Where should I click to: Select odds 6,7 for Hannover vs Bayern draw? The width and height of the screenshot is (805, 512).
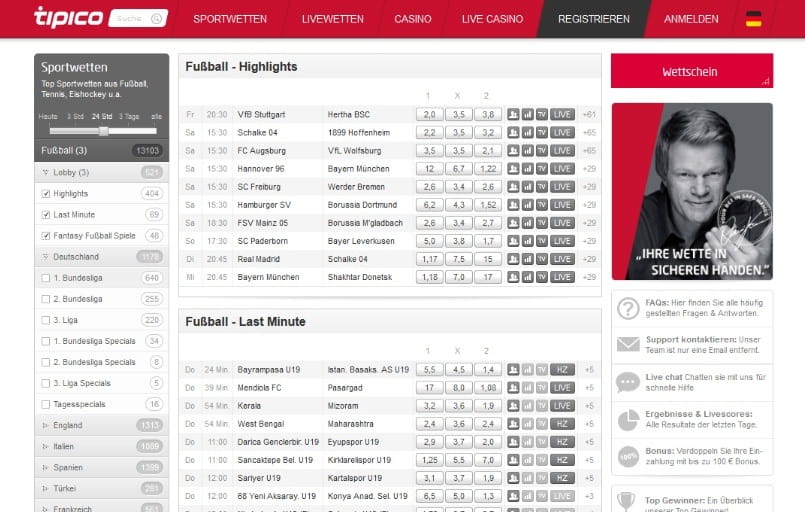pyautogui.click(x=457, y=168)
